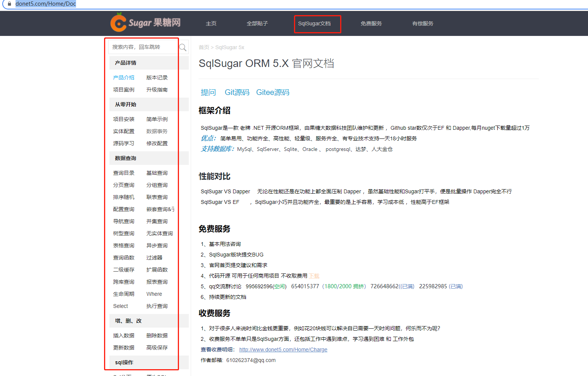Open the 版本记录 sidebar entry

(x=157, y=77)
